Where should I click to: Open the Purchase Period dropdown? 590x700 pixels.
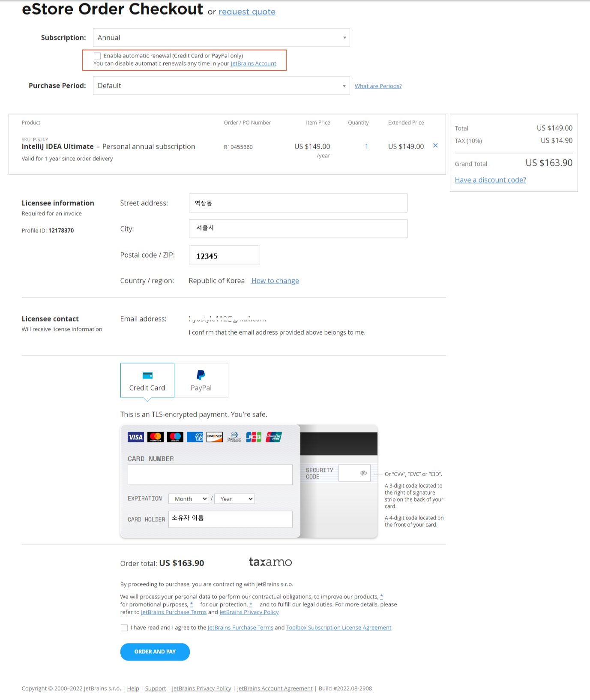(222, 86)
